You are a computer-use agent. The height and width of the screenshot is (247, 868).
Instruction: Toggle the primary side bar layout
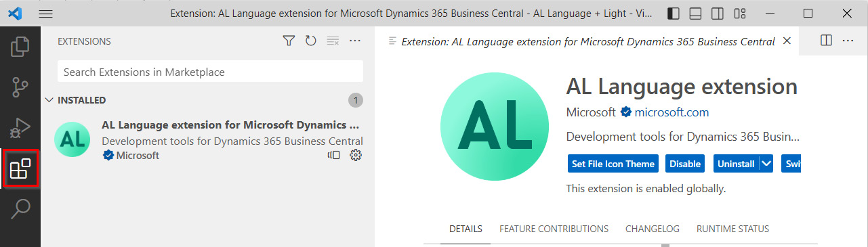pyautogui.click(x=674, y=14)
